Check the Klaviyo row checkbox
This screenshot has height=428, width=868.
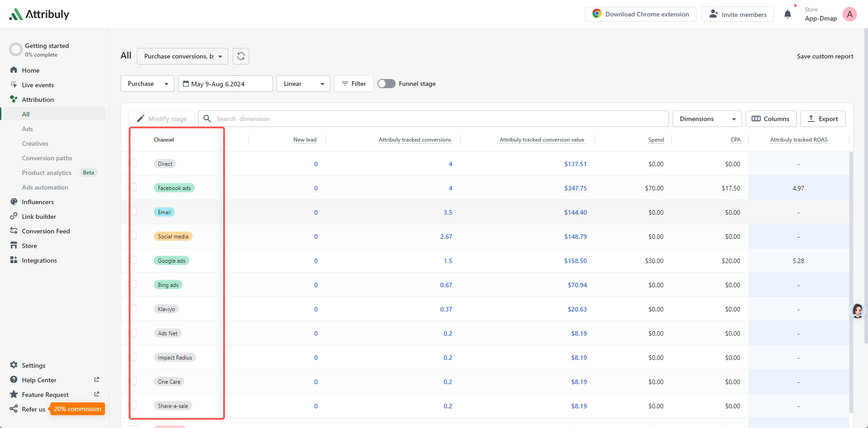point(133,308)
